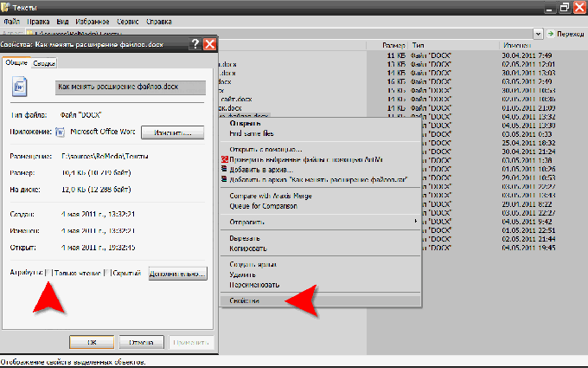
Task: Select 'Свойства' in the context menu
Action: pyautogui.click(x=246, y=300)
